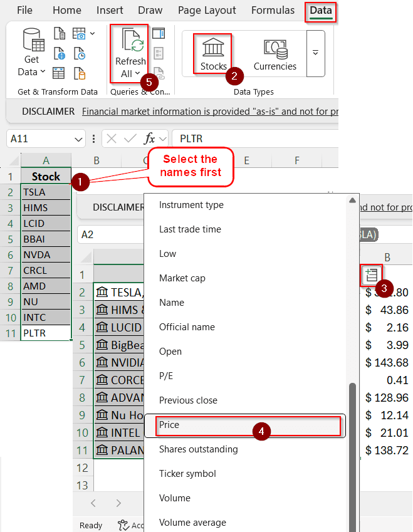
Task: Open the Formulas ribbon tab
Action: click(x=273, y=10)
